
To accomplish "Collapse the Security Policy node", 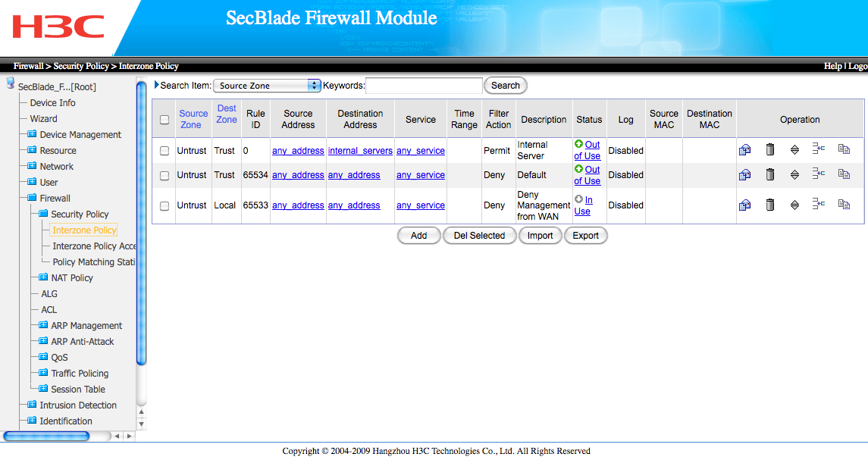I will tap(43, 214).
